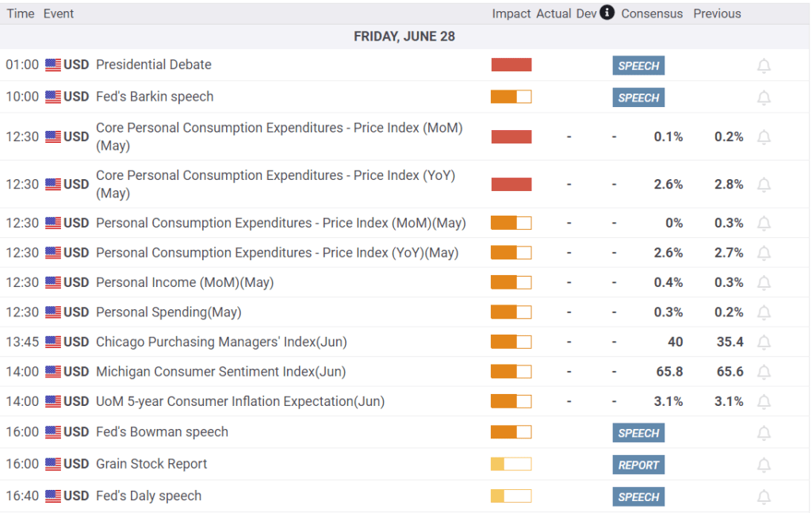Set alert bell for Grain Stock Report
Screen dimensions: 812x513
click(764, 465)
